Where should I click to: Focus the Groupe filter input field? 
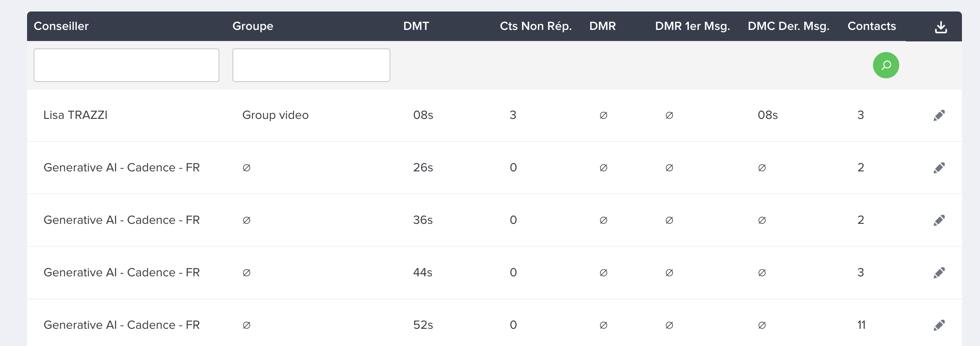click(x=311, y=65)
